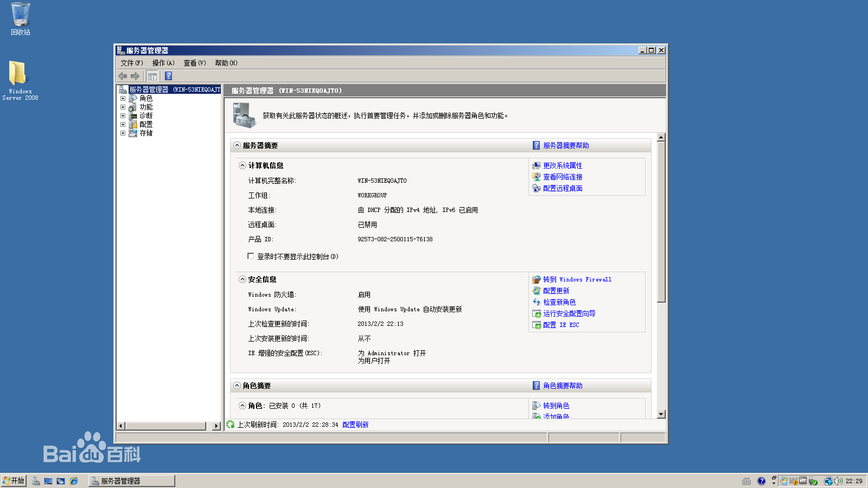The image size is (868, 488).
Task: Click the 运行安全配置向导 link
Action: click(569, 313)
